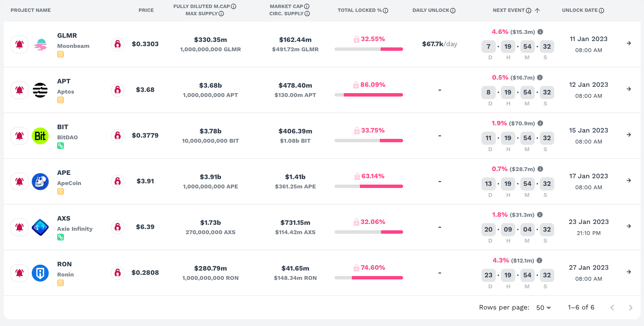Click the Axie Infinity logo
This screenshot has width=644, height=326.
(40, 227)
